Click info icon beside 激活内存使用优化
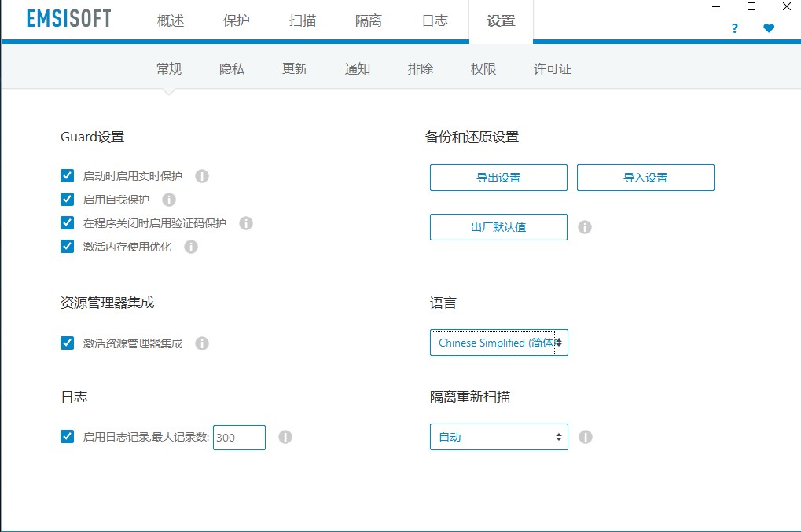801x532 pixels. pos(191,247)
